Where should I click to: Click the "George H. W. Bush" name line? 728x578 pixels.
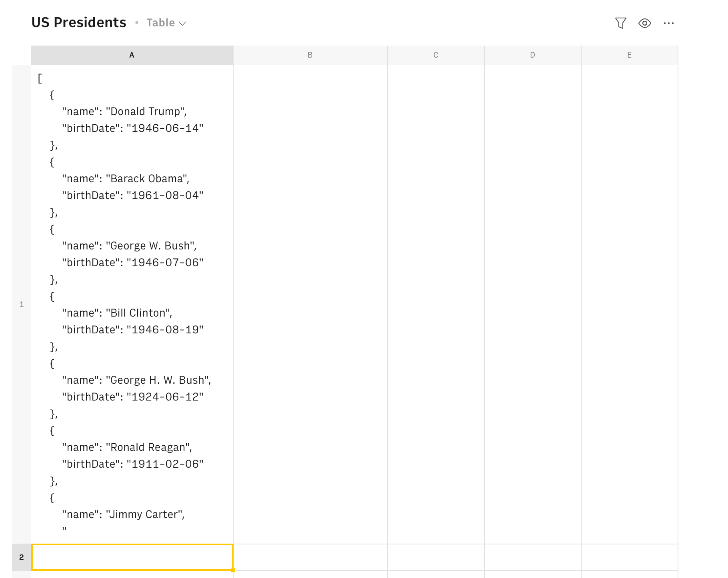[x=136, y=380]
